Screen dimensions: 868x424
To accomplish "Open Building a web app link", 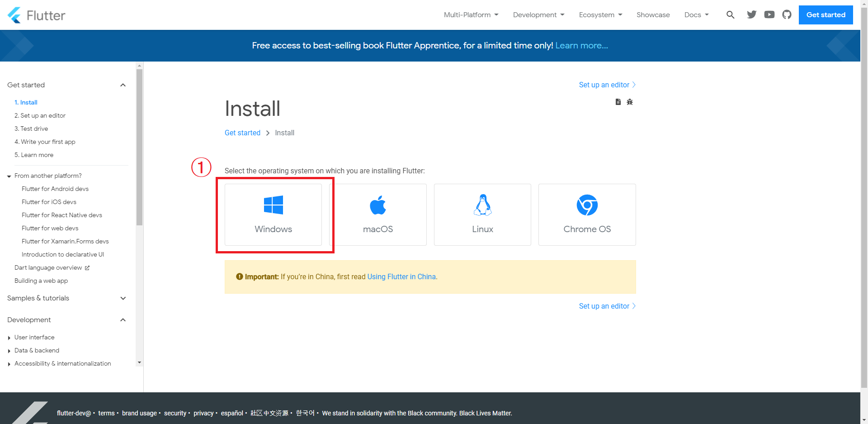I will click(x=41, y=281).
